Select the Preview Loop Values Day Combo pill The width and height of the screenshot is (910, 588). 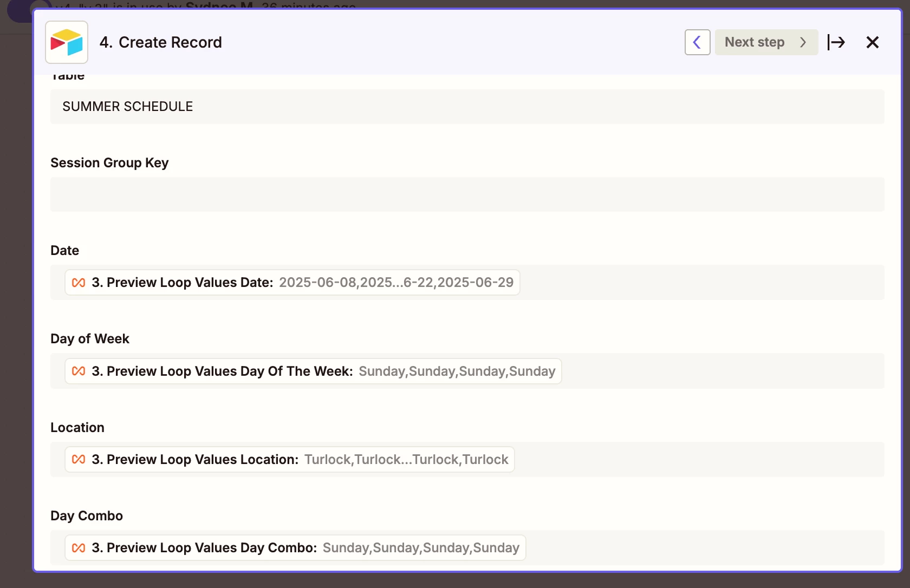point(295,548)
